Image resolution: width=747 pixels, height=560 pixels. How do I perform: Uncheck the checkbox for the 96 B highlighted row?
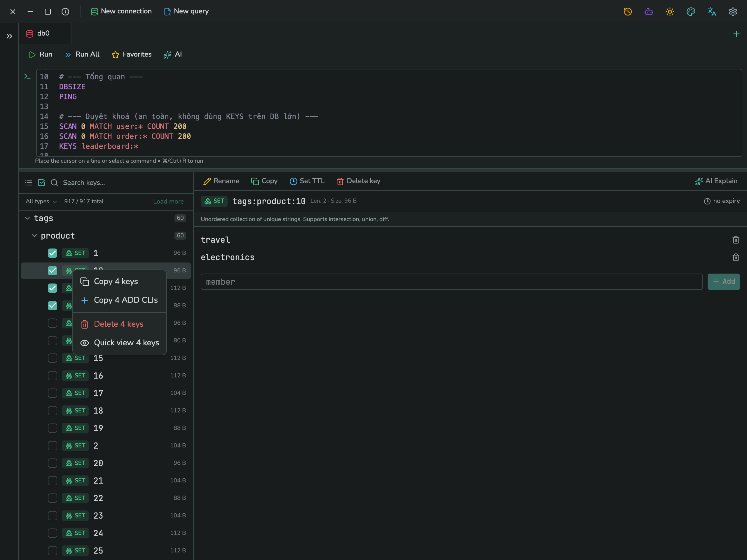coord(52,270)
